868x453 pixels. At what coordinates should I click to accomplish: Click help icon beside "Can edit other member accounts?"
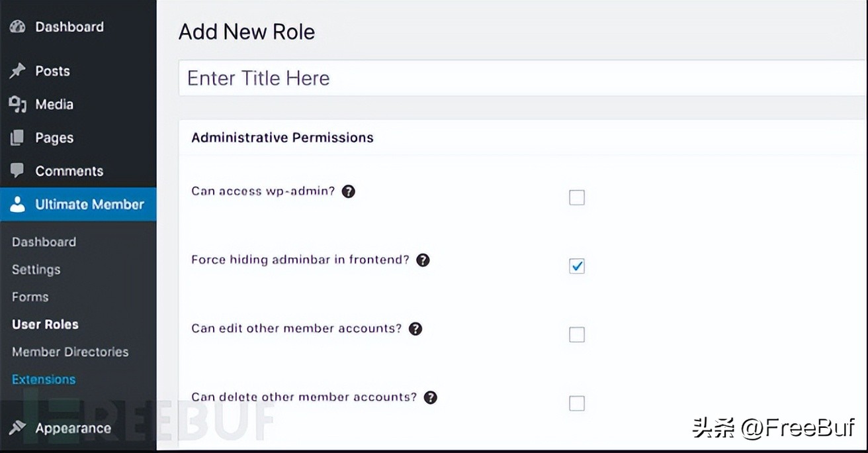click(x=415, y=328)
